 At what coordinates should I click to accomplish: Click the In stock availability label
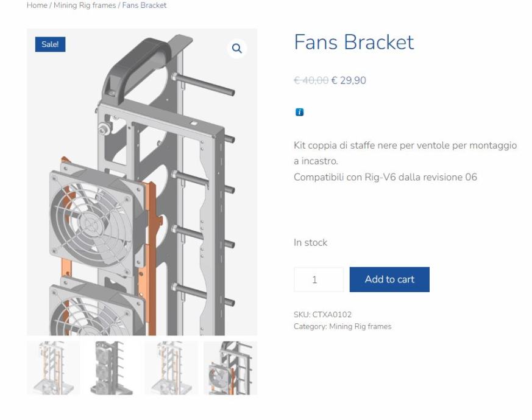tap(310, 242)
